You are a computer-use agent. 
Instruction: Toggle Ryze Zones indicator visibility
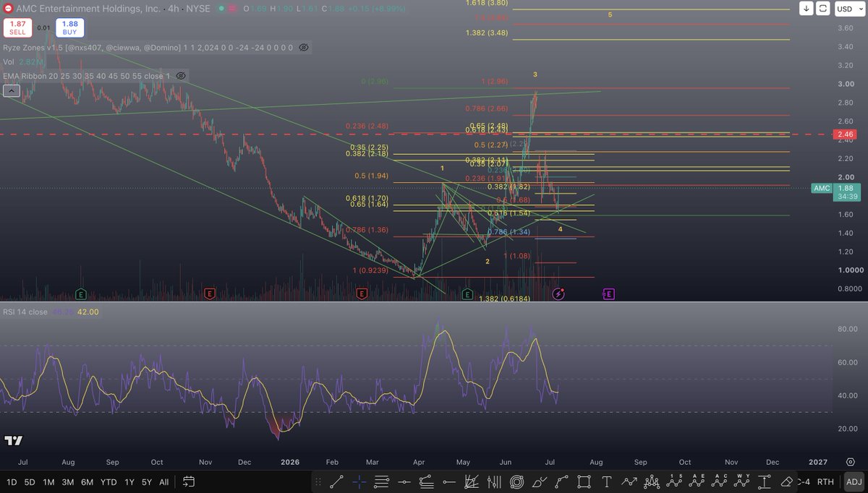coord(304,47)
